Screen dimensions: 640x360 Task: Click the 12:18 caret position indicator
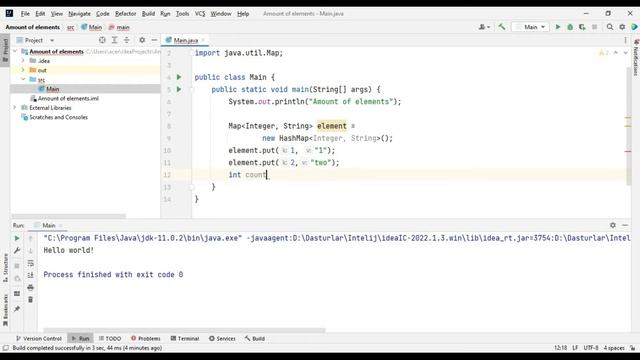[x=560, y=348]
